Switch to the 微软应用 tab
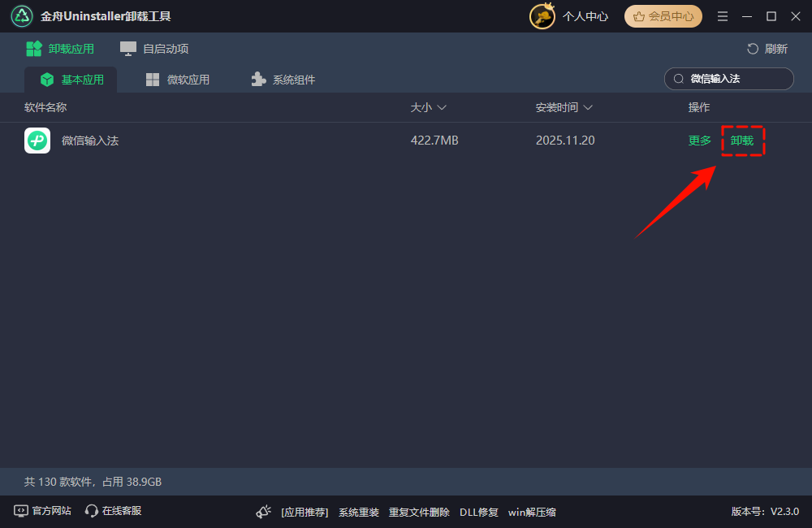Image resolution: width=812 pixels, height=528 pixels. [178, 80]
